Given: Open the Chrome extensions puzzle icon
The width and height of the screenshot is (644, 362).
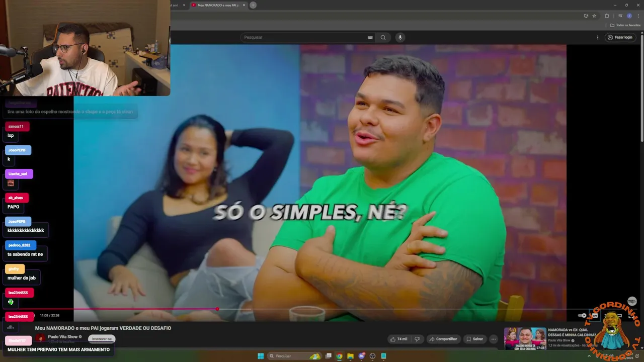Looking at the screenshot, I should click(607, 16).
